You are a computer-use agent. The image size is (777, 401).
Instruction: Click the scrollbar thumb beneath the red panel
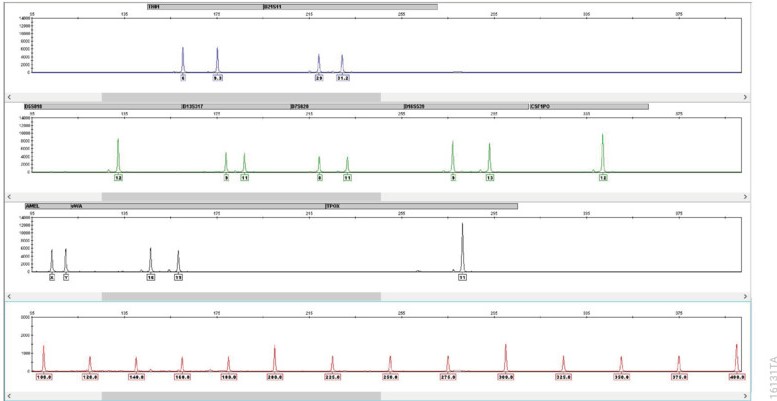[241, 396]
